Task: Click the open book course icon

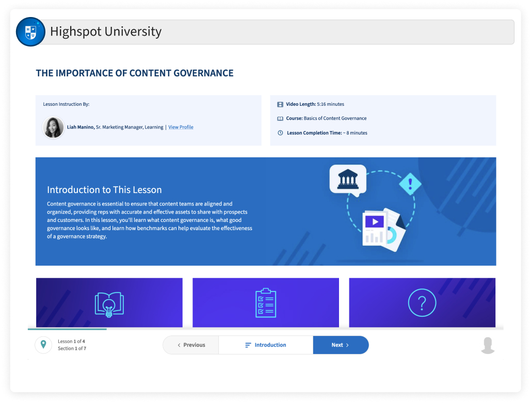Action: (280, 119)
